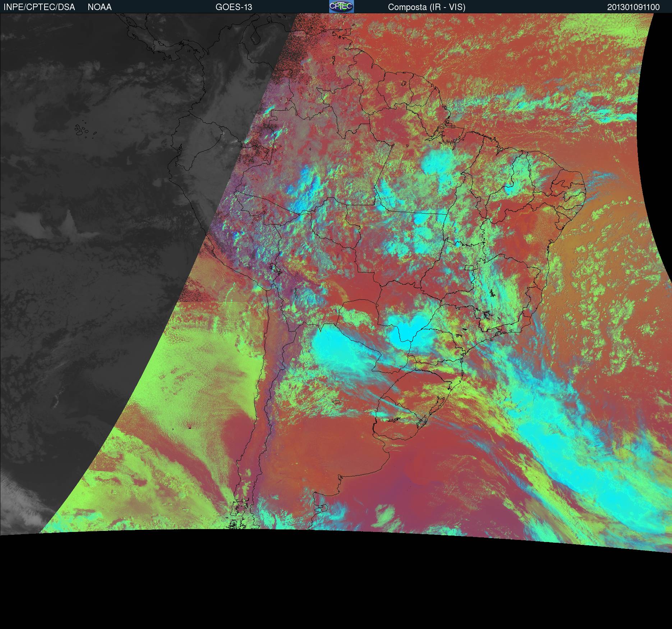Click the Composta (IR - VIS) title
The width and height of the screenshot is (672, 629).
(x=427, y=7)
